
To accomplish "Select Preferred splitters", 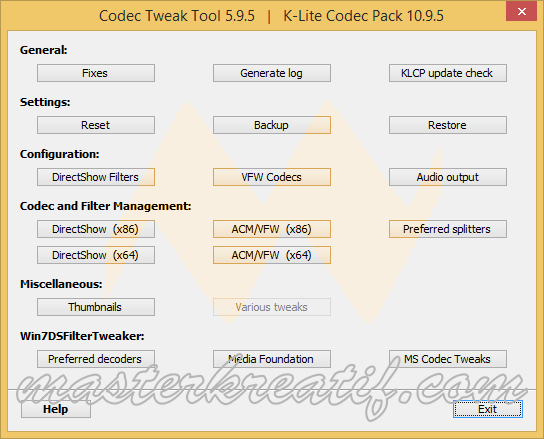I will tap(448, 229).
